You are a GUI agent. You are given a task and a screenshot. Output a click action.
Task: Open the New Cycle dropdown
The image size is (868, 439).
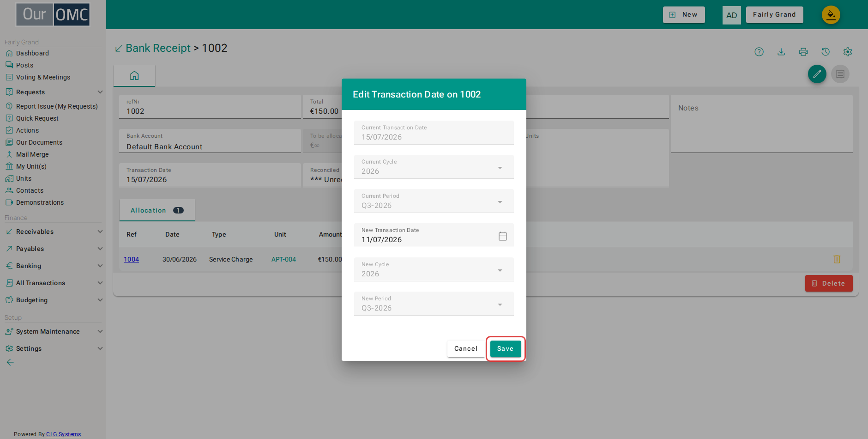(x=434, y=269)
